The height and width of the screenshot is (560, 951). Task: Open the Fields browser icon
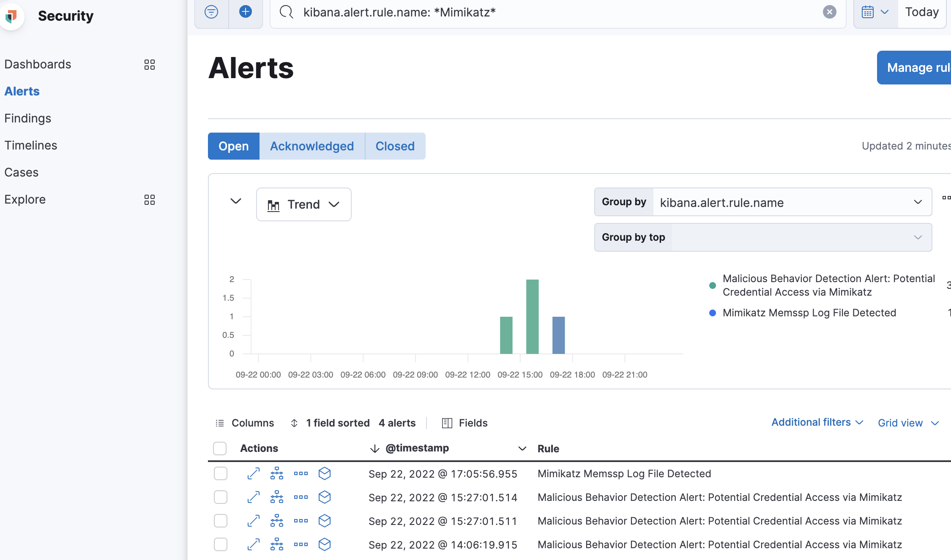(x=446, y=423)
